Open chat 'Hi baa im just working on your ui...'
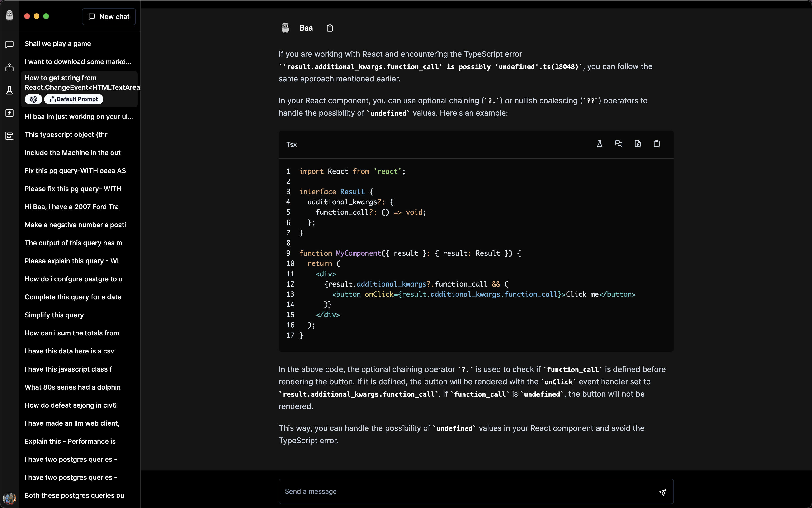This screenshot has width=812, height=508. coord(79,117)
